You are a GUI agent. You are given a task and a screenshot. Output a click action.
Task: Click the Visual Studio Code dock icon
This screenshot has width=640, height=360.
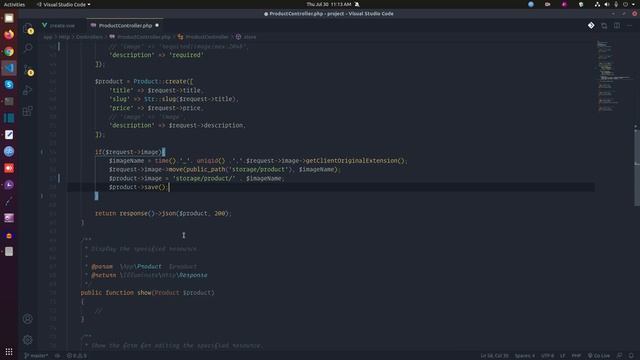point(9,68)
